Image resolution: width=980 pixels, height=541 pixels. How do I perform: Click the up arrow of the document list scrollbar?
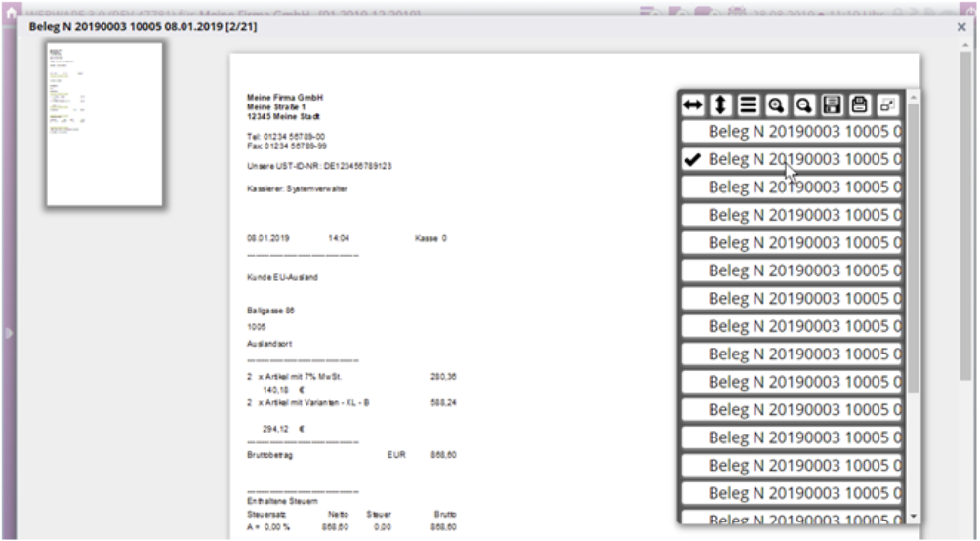pos(914,96)
